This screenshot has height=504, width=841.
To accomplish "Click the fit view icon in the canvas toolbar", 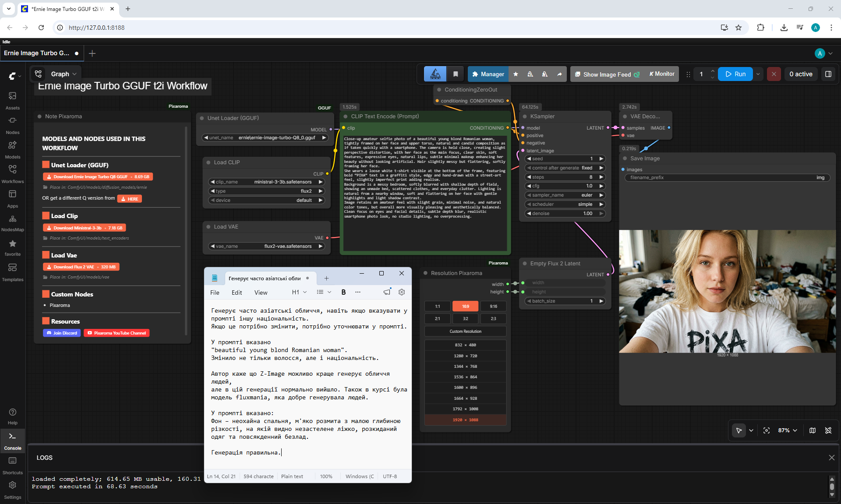I will tap(767, 430).
